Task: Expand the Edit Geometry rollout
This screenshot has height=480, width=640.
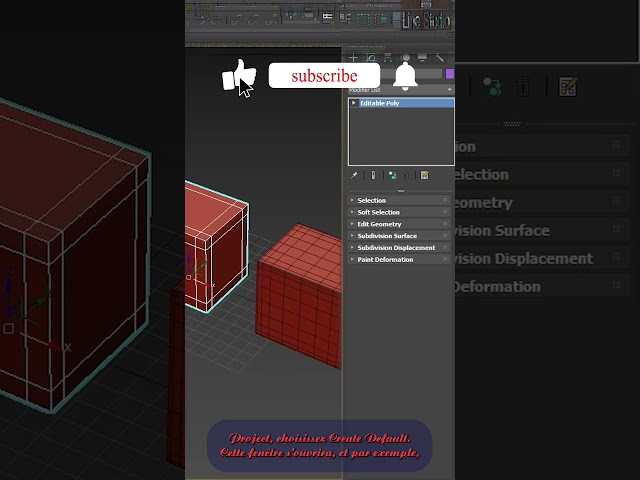Action: 399,224
